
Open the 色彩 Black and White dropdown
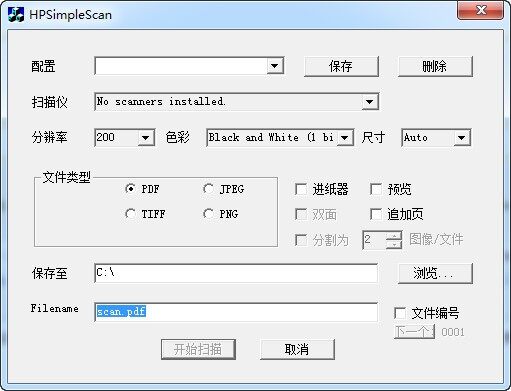coord(345,137)
